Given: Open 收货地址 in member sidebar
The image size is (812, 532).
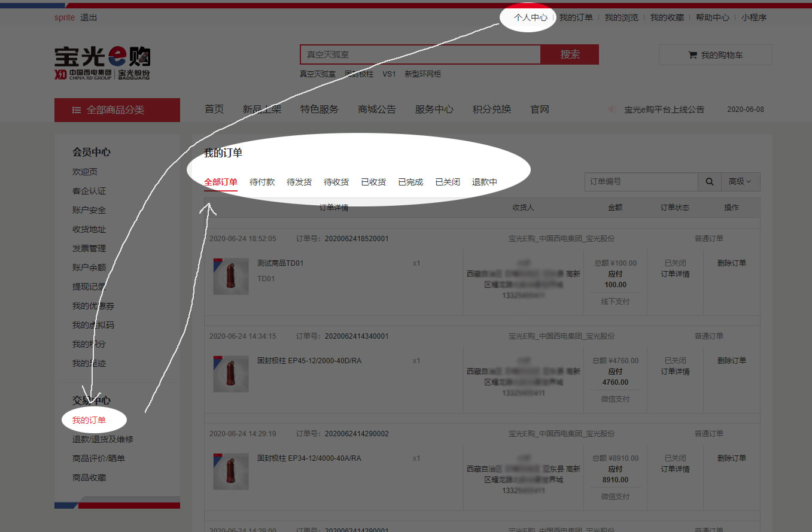Looking at the screenshot, I should tap(89, 229).
